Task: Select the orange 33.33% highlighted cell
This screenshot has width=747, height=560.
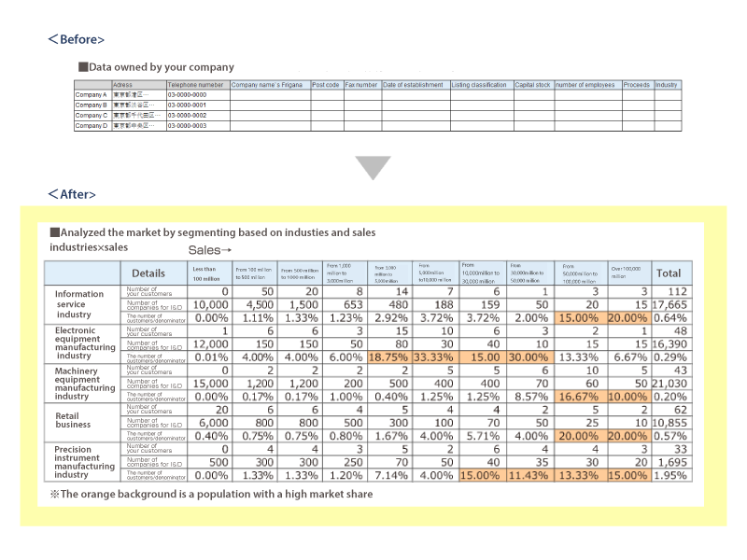Action: click(435, 356)
